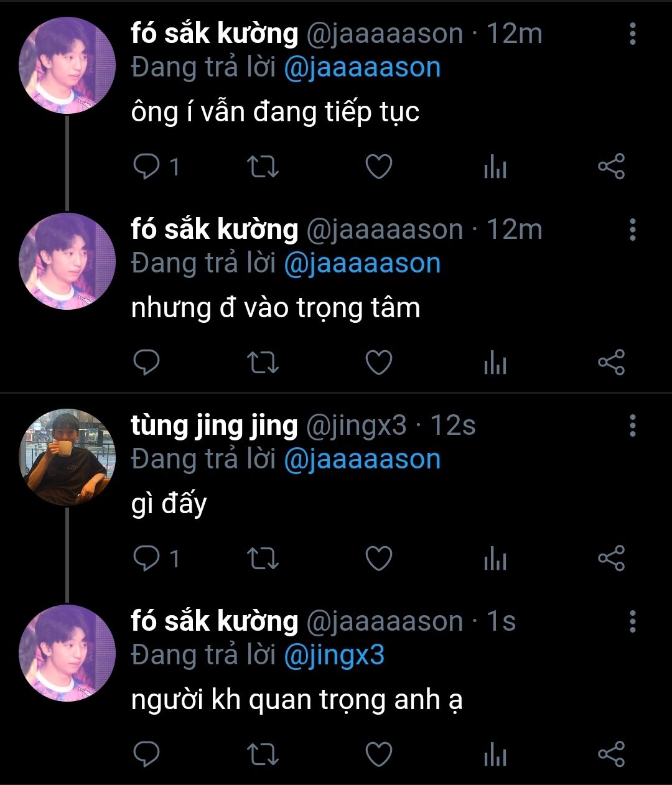Like the tweet "gì đấy" by tùng jing jing
The image size is (672, 785).
378,559
